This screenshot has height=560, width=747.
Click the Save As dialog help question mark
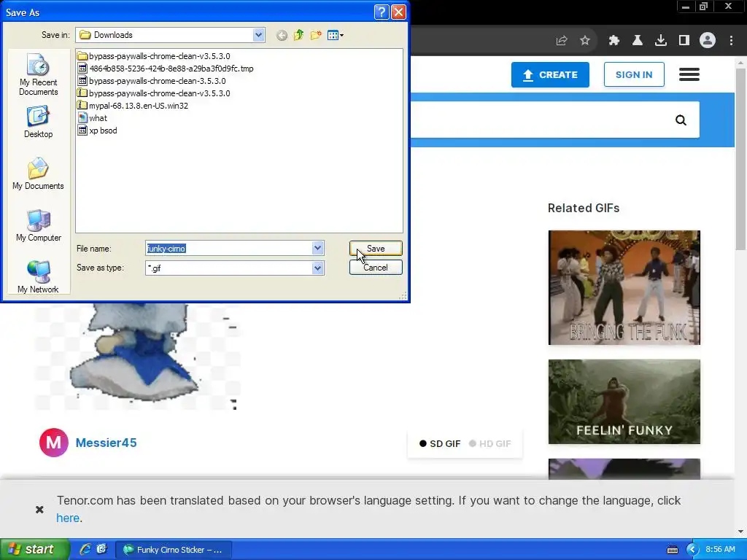coord(382,12)
